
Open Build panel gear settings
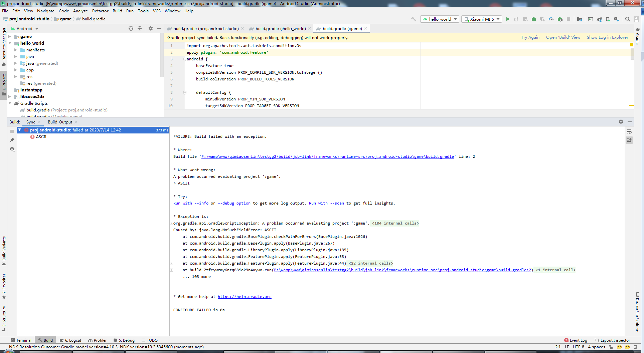tap(621, 122)
